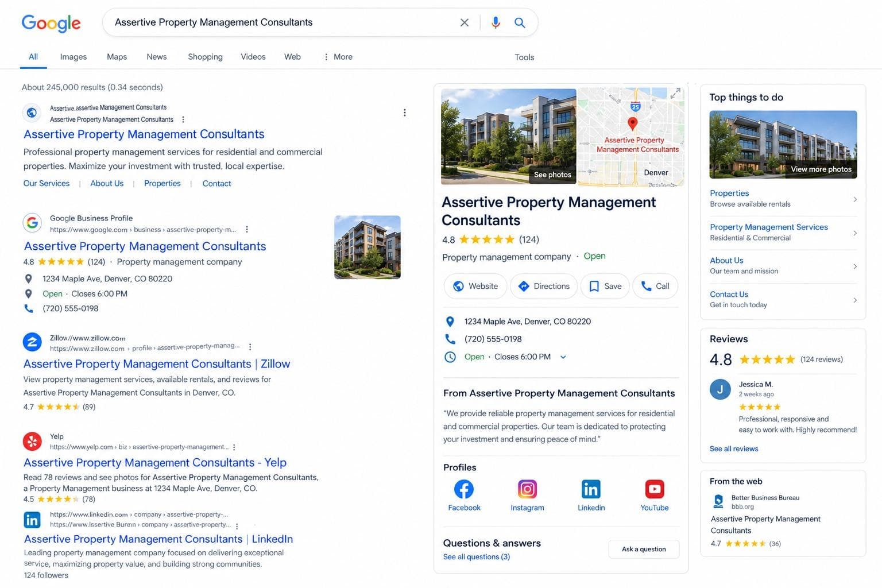Viewport: 882px width, 588px height.
Task: Open the Our Services sitelink
Action: point(47,183)
